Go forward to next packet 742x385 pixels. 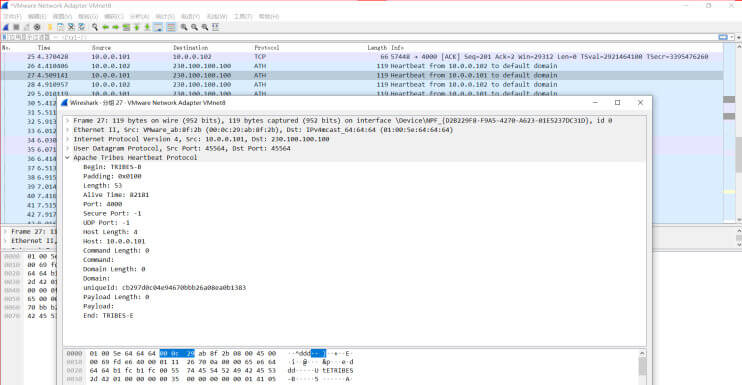pyautogui.click(x=115, y=27)
